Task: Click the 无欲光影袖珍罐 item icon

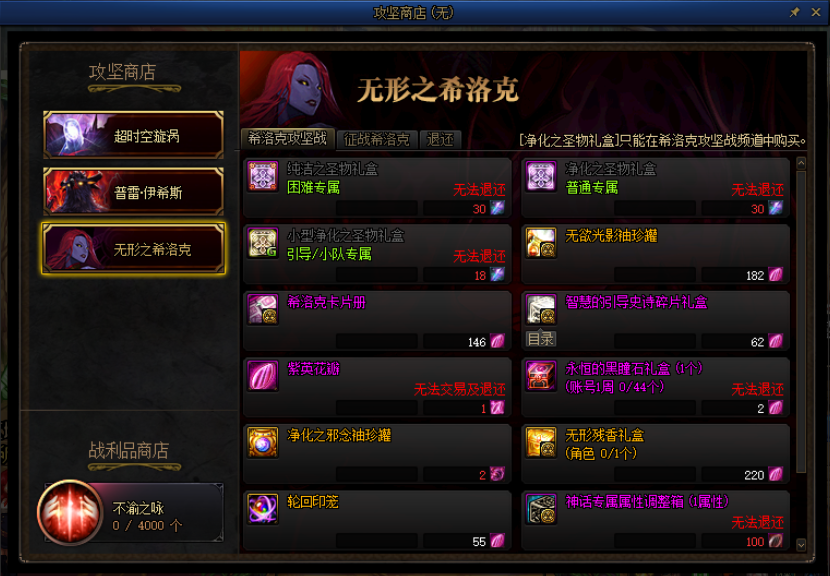Action: [541, 243]
